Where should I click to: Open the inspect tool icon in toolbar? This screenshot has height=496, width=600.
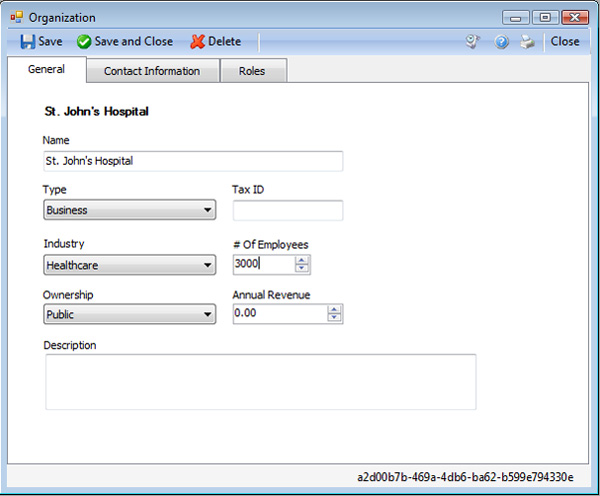click(x=473, y=42)
